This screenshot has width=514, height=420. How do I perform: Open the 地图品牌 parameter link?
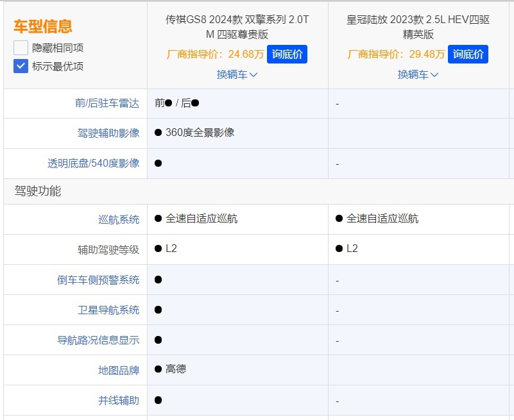pos(119,370)
